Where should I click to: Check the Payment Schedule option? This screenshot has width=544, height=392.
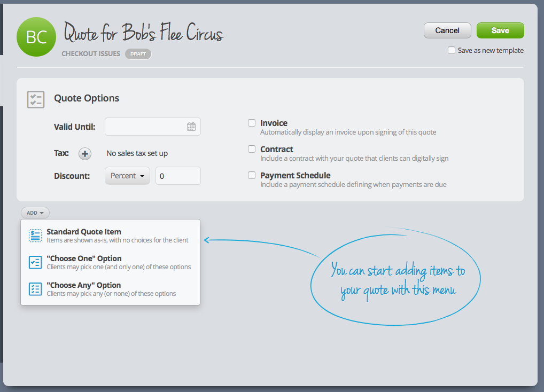(x=252, y=175)
